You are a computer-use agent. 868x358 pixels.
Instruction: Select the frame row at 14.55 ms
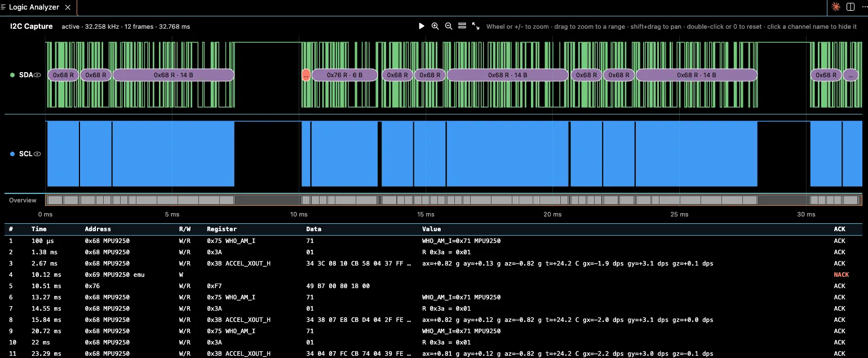(434, 308)
